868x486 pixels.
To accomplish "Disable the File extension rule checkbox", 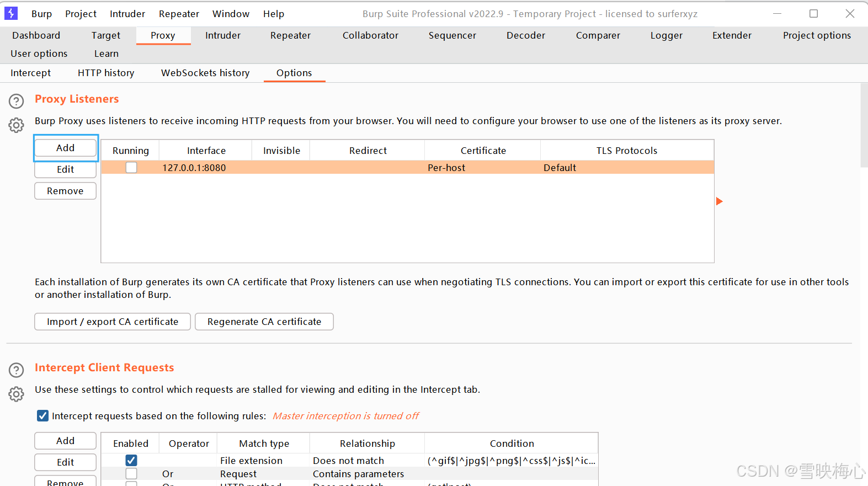I will click(x=131, y=460).
